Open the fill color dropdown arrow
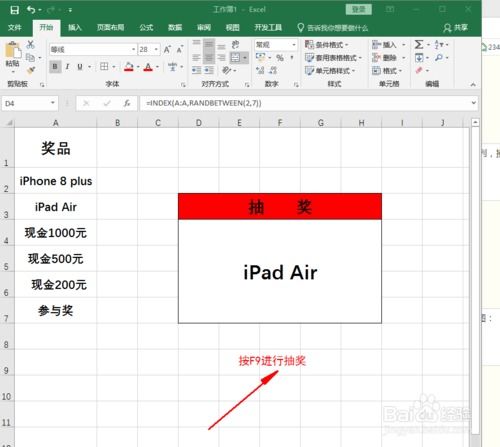Screen dimensions: 500x447 [x=138, y=67]
